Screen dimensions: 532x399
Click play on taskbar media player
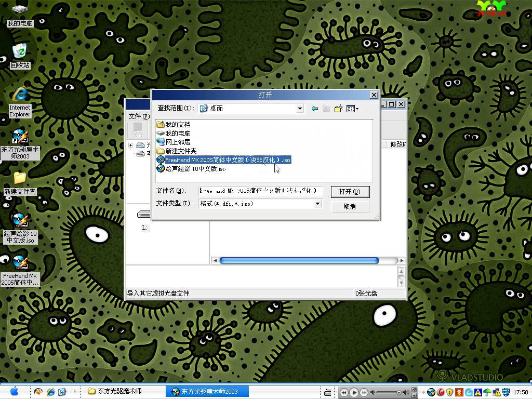point(353,393)
